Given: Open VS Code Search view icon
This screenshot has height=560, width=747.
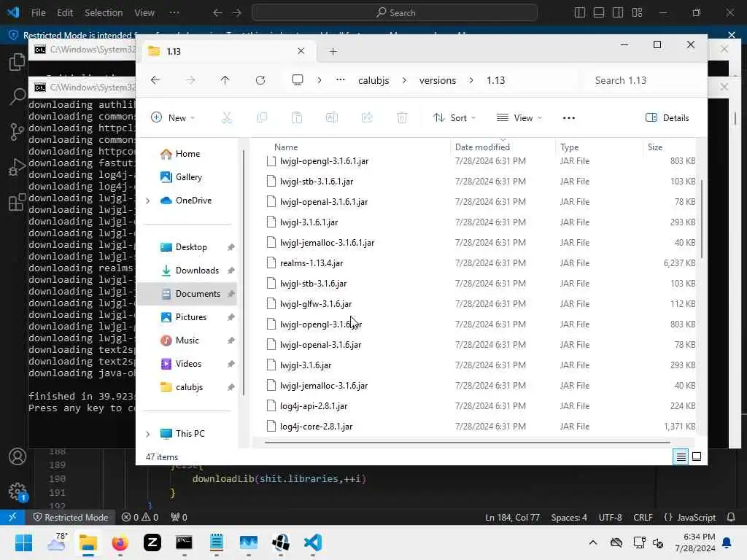Looking at the screenshot, I should pos(18,97).
